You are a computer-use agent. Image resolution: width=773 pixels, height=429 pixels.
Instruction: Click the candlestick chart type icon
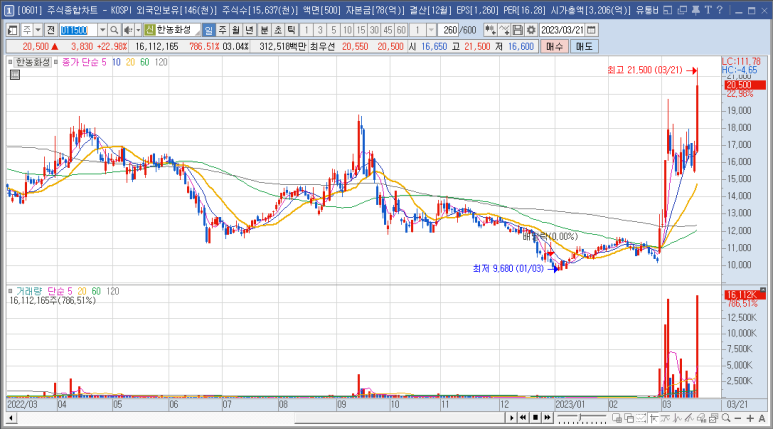point(490,30)
